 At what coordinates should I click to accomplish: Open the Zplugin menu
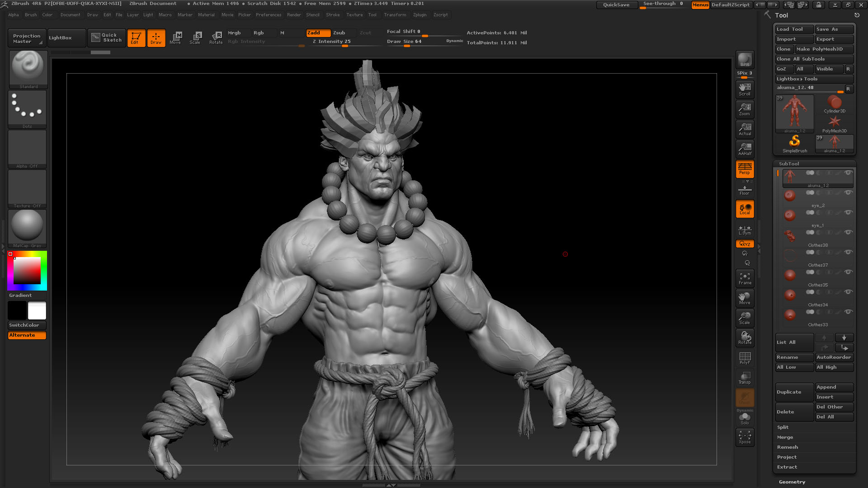tap(420, 15)
